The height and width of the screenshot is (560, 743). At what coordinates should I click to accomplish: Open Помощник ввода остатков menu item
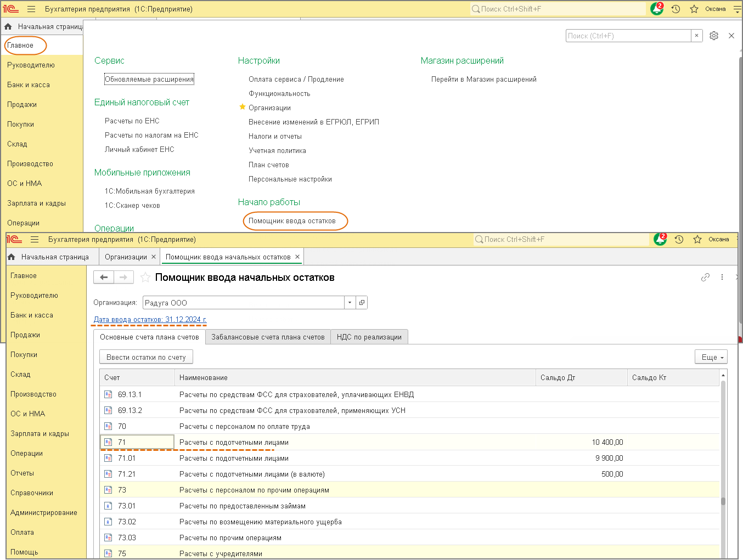click(x=292, y=221)
